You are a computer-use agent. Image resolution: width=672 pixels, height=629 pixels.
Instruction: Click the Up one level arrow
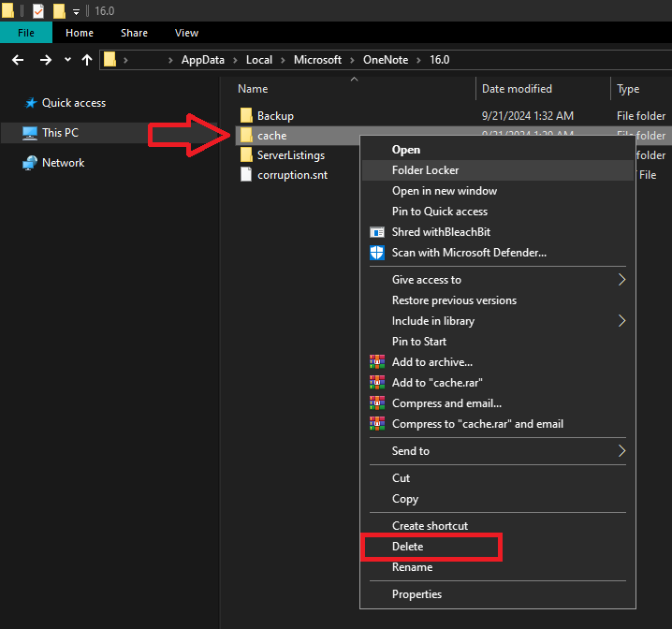pos(87,59)
